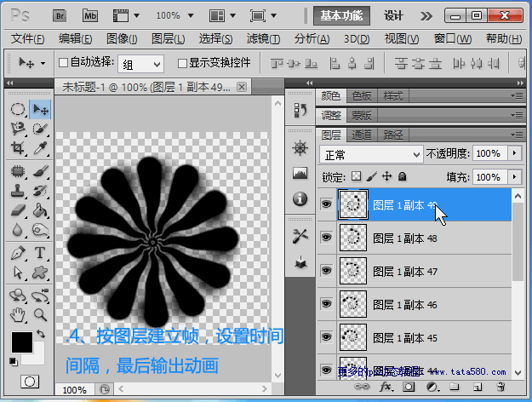Open the History panel icon

(x=300, y=111)
